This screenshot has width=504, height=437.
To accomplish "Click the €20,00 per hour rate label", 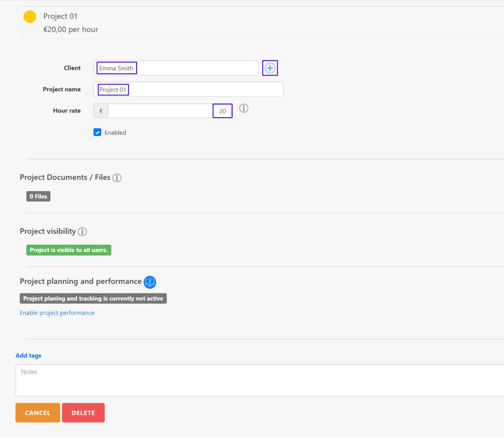I will pos(71,29).
